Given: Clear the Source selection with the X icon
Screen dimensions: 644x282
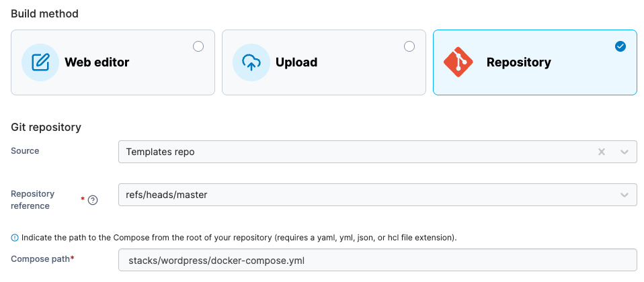Looking at the screenshot, I should 602,152.
